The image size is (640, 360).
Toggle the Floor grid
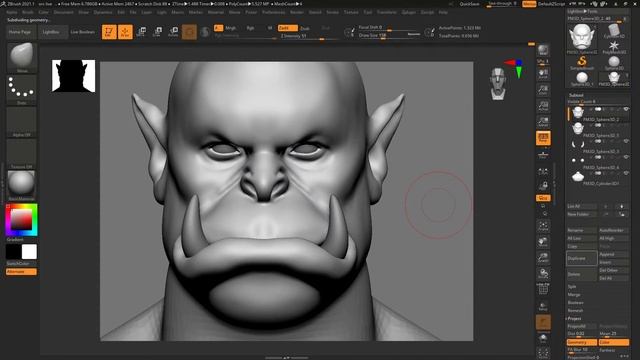543,155
